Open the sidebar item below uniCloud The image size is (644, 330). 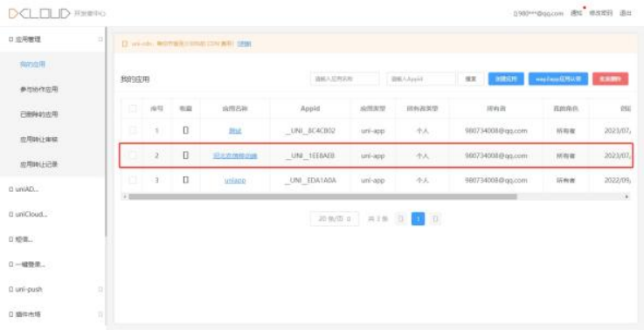(x=21, y=239)
